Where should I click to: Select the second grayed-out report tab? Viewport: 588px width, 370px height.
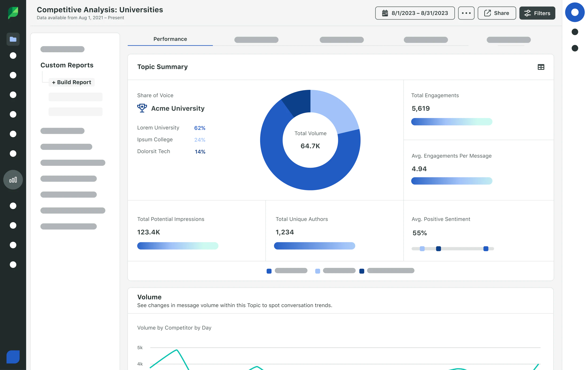pyautogui.click(x=341, y=40)
